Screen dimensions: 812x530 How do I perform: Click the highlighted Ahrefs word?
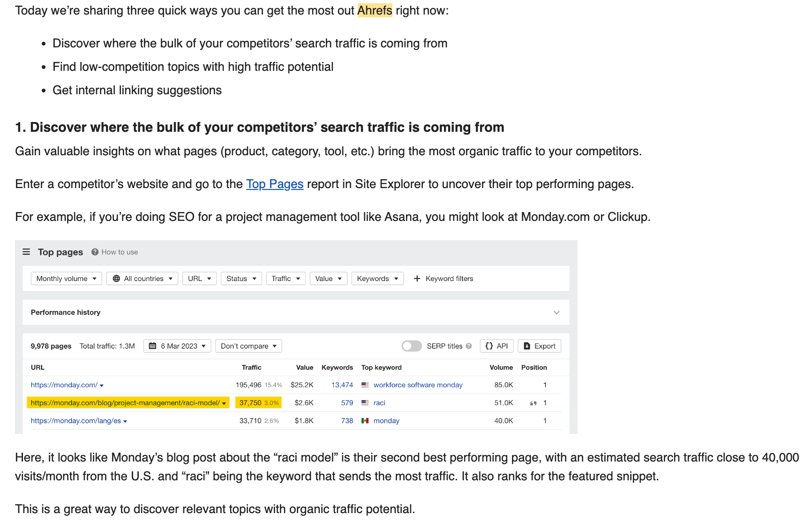click(375, 10)
